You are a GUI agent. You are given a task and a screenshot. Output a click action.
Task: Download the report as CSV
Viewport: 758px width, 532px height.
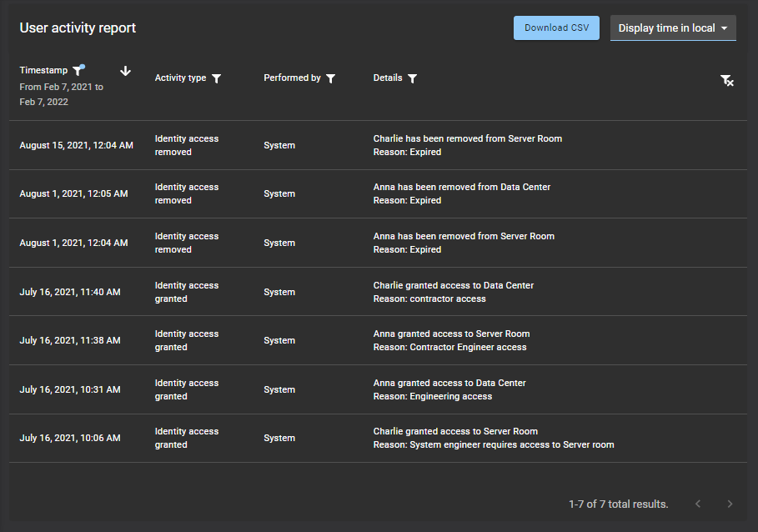tap(556, 28)
